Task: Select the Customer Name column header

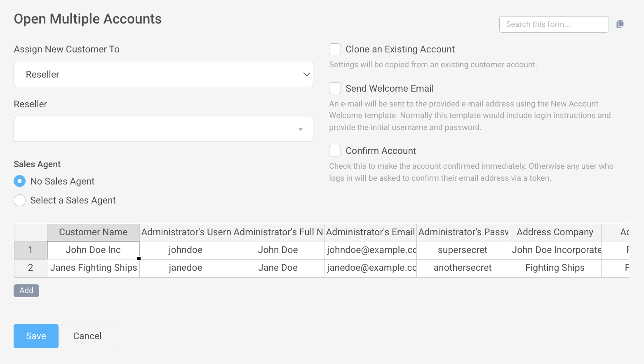Action: click(x=93, y=232)
